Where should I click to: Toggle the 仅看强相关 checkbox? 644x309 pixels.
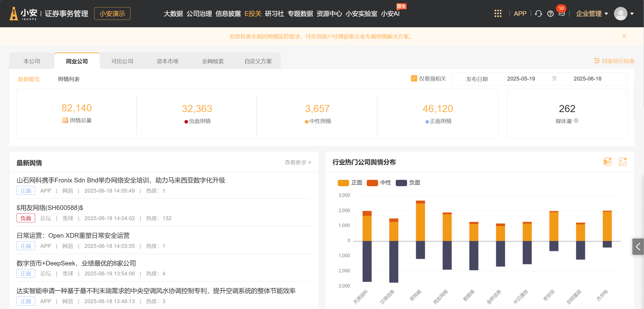point(414,78)
